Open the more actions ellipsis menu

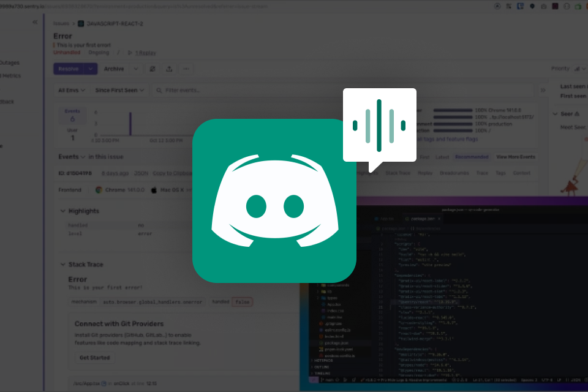(186, 69)
